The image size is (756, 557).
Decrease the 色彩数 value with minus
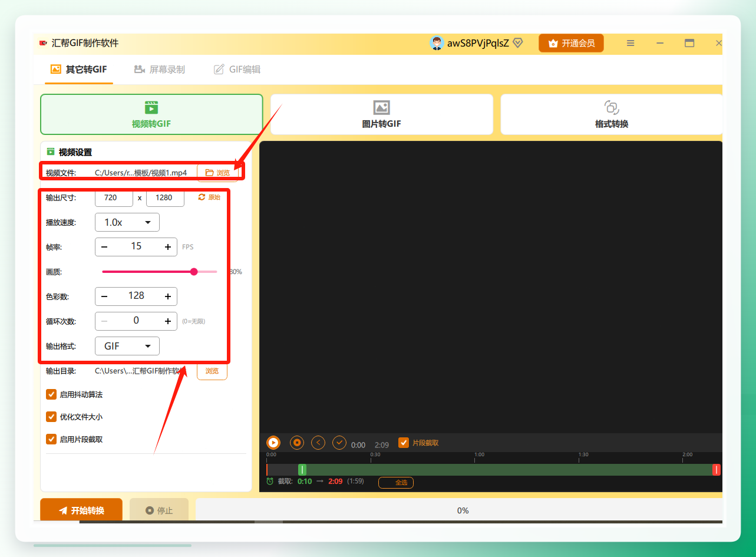pos(104,296)
